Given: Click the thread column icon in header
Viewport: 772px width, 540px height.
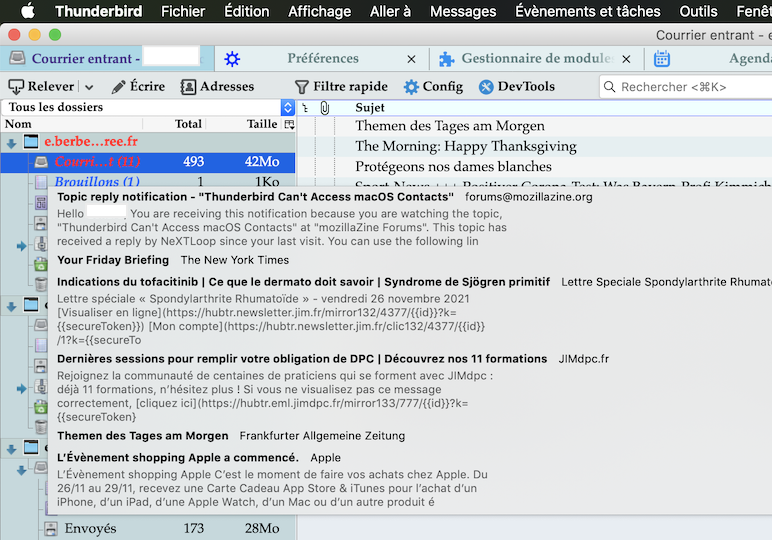Looking at the screenshot, I should (x=306, y=107).
